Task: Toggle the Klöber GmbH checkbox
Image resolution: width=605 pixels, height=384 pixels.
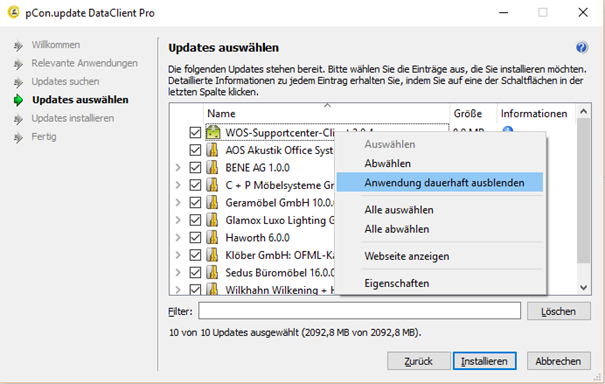Action: pyautogui.click(x=195, y=255)
